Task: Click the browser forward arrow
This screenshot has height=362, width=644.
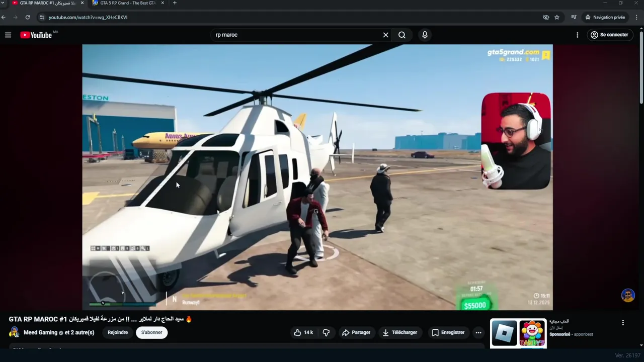Action: click(x=16, y=17)
